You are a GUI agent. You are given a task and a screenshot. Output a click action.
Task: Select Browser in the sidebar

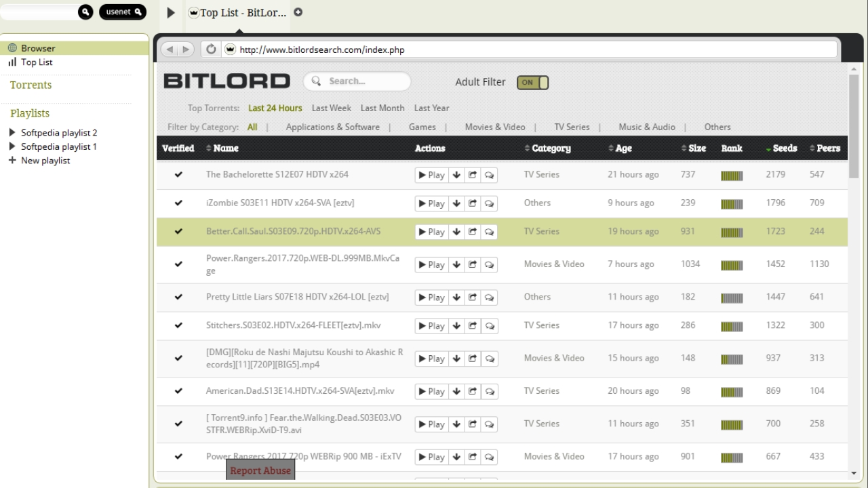(x=75, y=48)
